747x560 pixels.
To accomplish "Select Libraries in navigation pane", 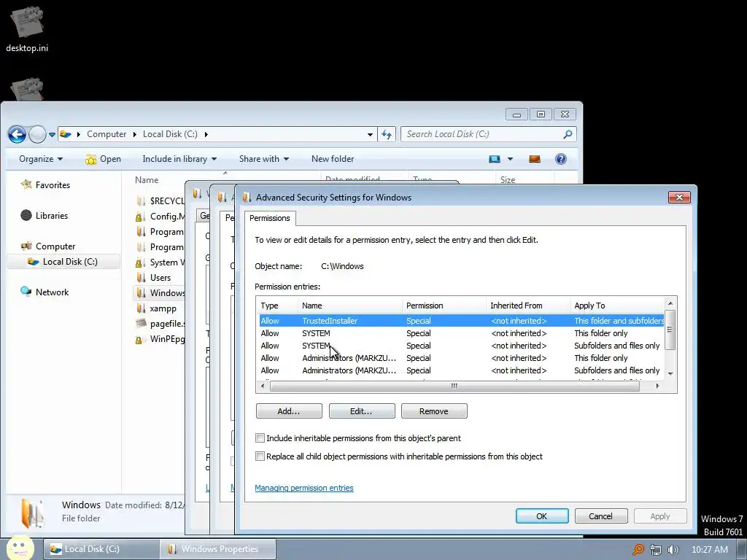I will click(44, 216).
